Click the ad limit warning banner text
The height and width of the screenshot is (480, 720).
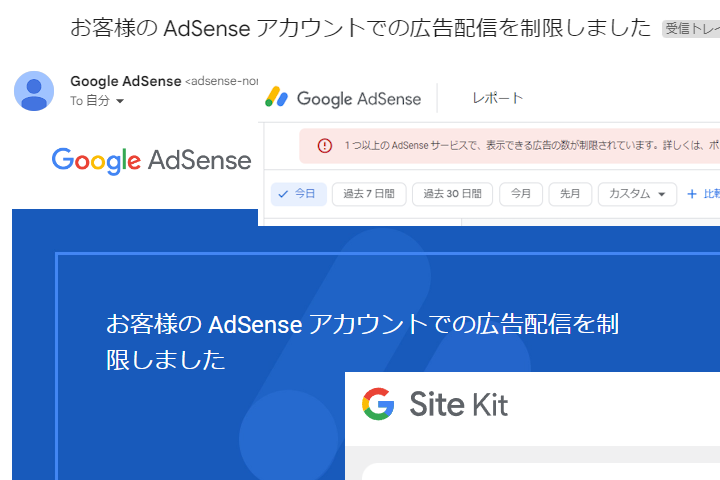tap(520, 146)
